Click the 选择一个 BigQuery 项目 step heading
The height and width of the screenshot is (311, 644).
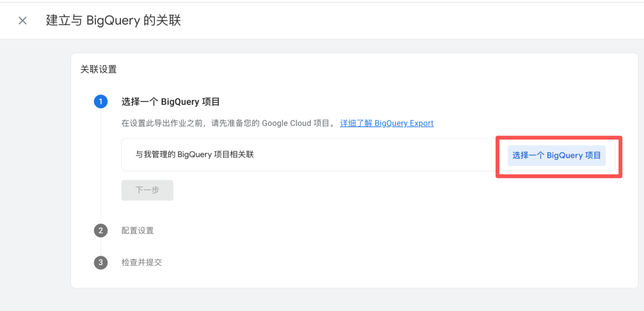tap(171, 101)
